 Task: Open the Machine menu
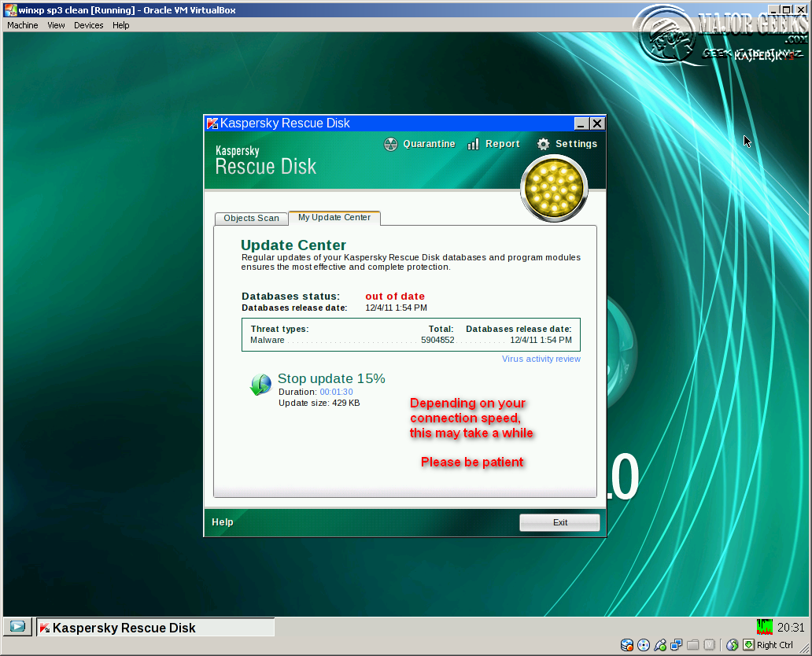(x=22, y=24)
